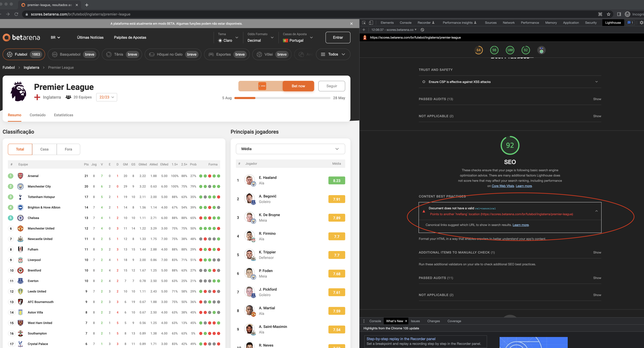Viewport: 644px width, 348px height.
Task: Select the Futebol sport icon
Action: pyautogui.click(x=10, y=54)
